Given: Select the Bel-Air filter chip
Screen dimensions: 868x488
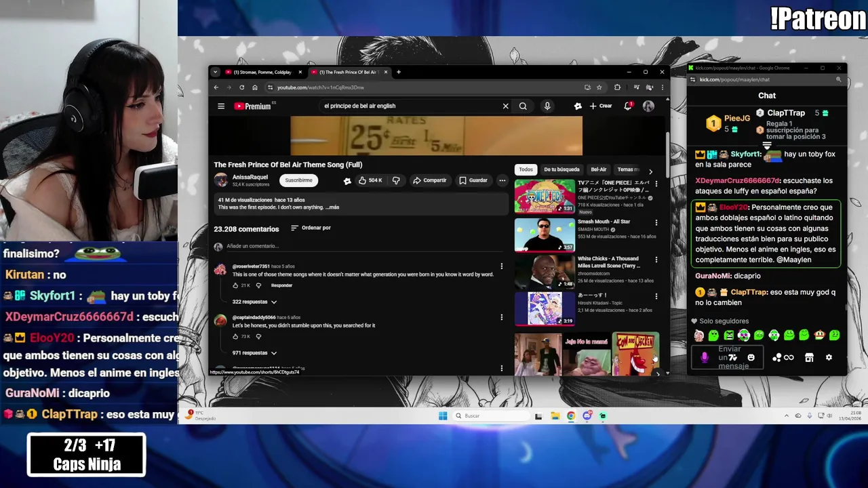Looking at the screenshot, I should (x=599, y=169).
